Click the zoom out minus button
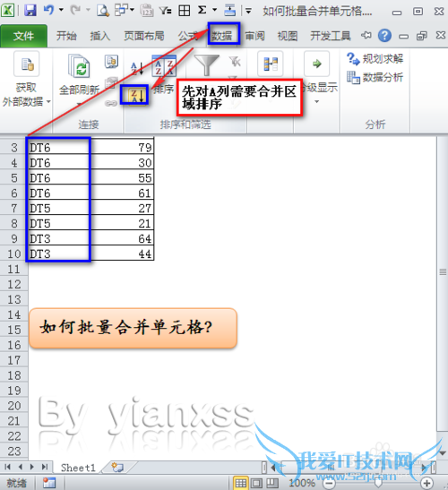The image size is (448, 490). [329, 484]
